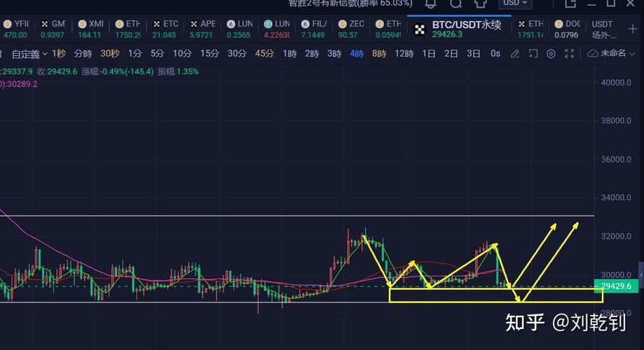Select the 2時 timeframe
Viewport: 644px width, 350px height.
click(x=312, y=53)
